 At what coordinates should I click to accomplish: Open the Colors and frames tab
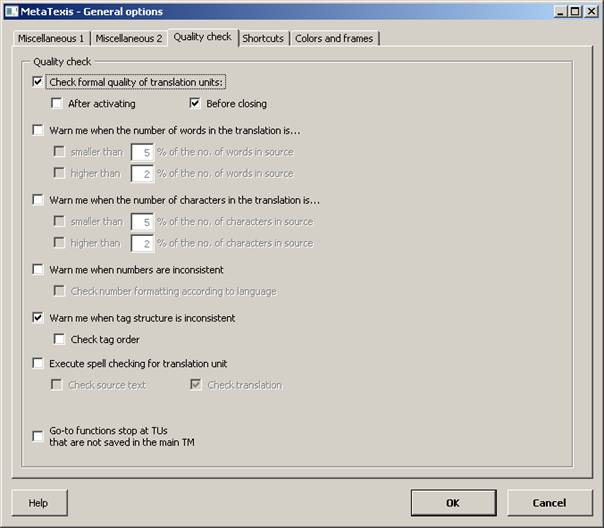334,39
